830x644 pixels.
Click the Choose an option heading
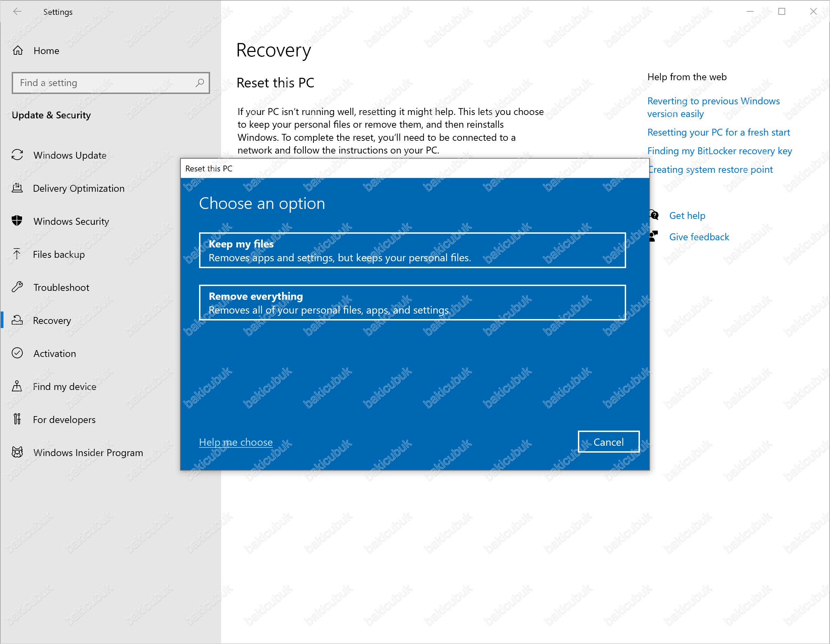[x=262, y=203]
